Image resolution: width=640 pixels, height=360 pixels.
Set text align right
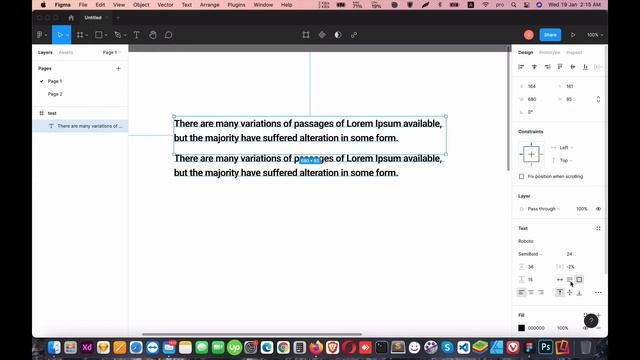541,293
